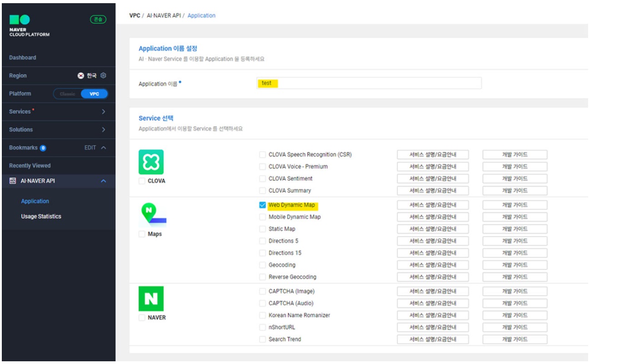
Task: Click the Korea flag icon beside Region
Action: point(80,76)
